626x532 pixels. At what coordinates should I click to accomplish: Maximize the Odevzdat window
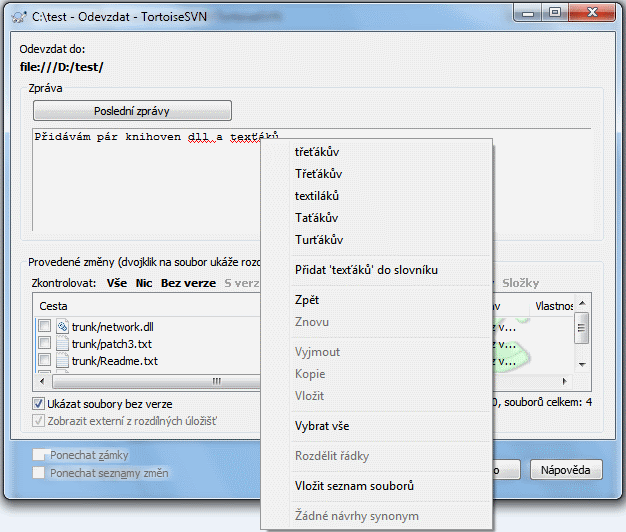point(555,14)
